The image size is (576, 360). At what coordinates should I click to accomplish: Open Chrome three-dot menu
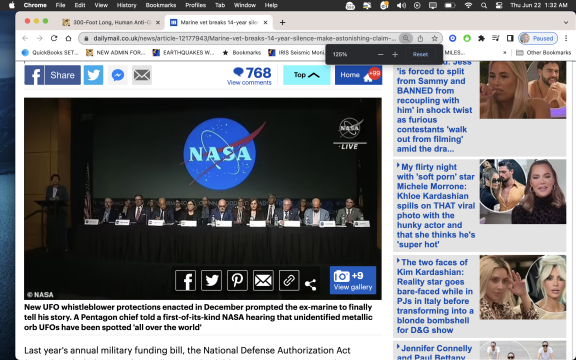pyautogui.click(x=566, y=38)
